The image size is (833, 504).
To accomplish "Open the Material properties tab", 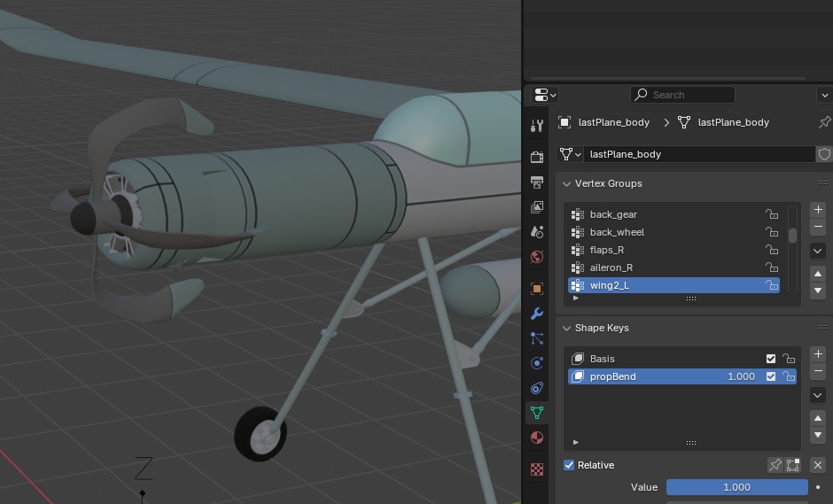I will point(536,438).
